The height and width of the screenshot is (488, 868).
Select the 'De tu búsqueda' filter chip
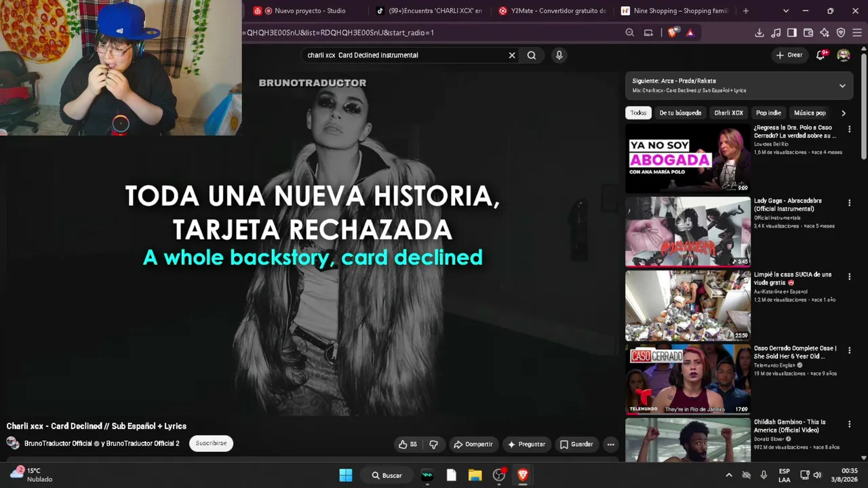pyautogui.click(x=680, y=113)
